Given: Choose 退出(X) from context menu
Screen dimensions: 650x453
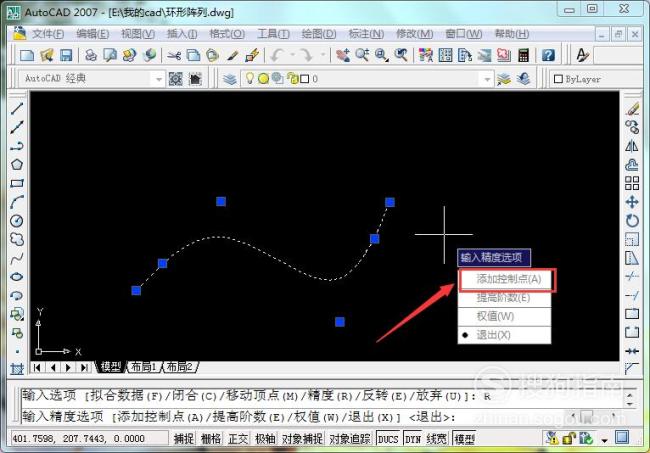Looking at the screenshot, I should pyautogui.click(x=504, y=335).
